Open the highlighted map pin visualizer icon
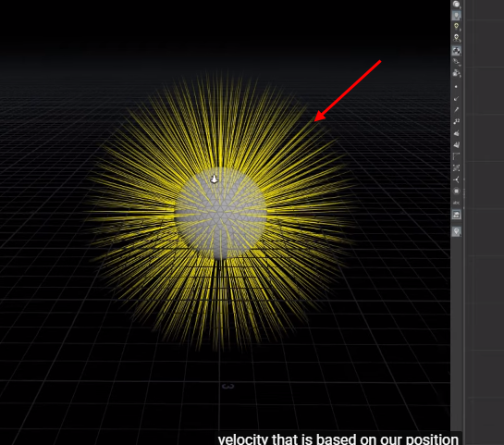Image resolution: width=504 pixels, height=445 pixels. click(x=457, y=231)
